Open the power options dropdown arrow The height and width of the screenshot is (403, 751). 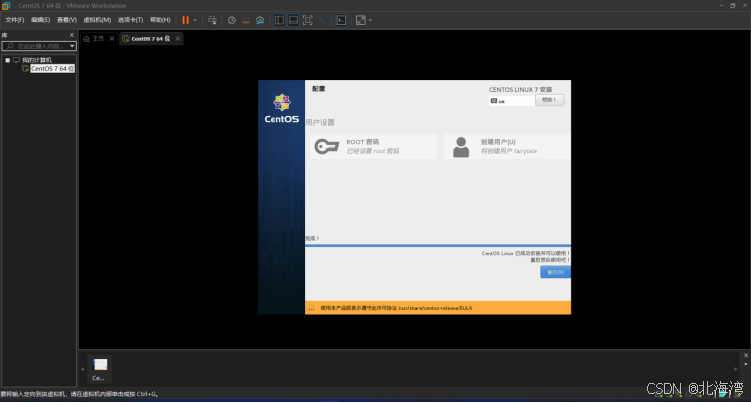click(195, 20)
